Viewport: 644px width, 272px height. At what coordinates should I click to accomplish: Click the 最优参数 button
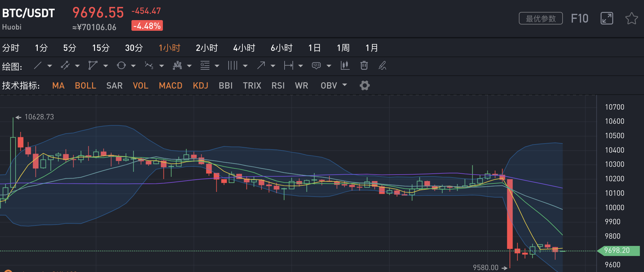pos(541,19)
